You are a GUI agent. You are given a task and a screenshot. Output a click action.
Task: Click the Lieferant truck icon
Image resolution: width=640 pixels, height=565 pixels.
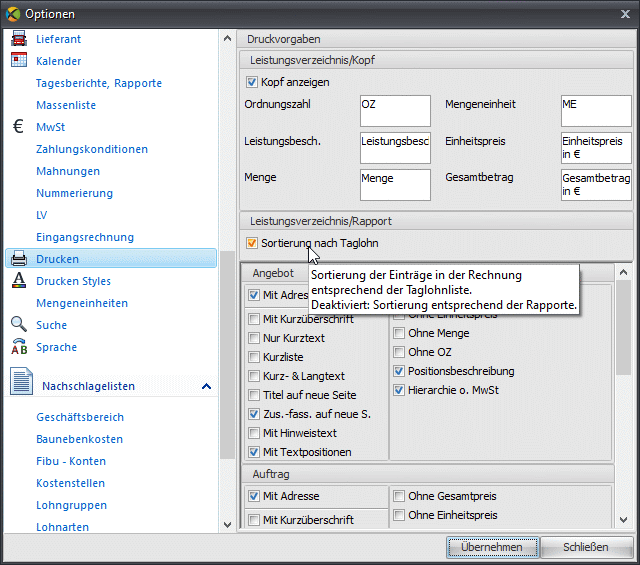coord(19,38)
